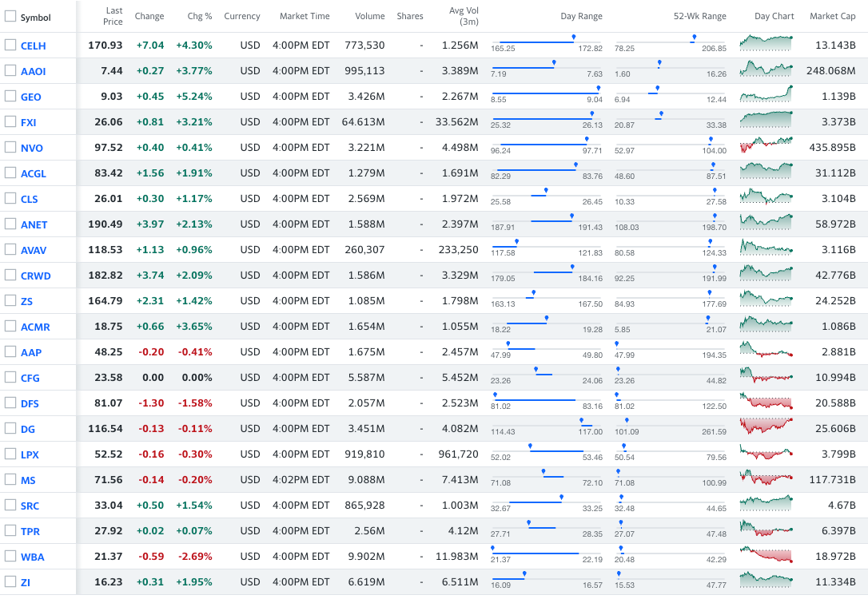The width and height of the screenshot is (868, 603).
Task: Select the ACGL row checkbox
Action: pyautogui.click(x=10, y=172)
